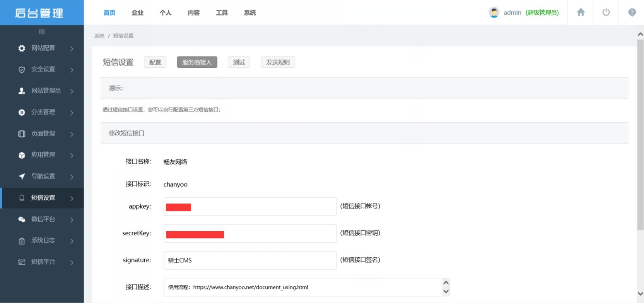Click the 接口描述 scroll-down arrow
Viewport: 644px width, 303px height.
446,291
